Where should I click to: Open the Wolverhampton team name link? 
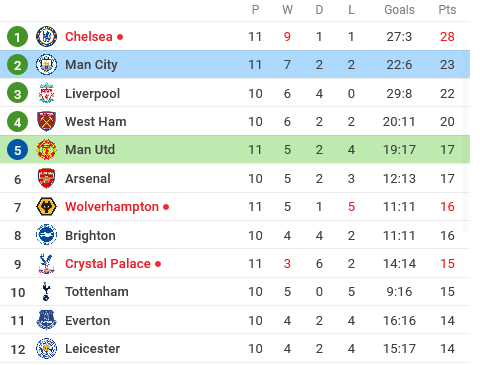point(112,207)
